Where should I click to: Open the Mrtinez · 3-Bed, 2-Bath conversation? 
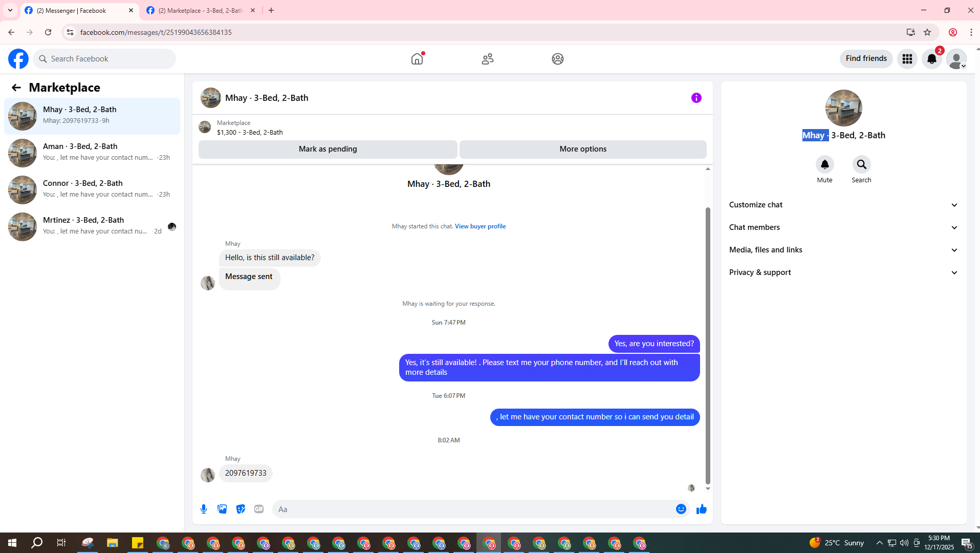click(x=92, y=227)
